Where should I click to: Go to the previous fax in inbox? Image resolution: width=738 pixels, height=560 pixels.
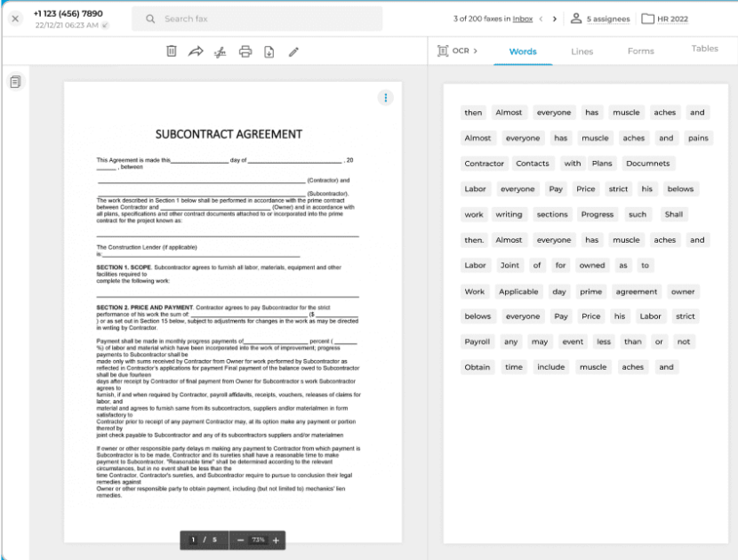(541, 19)
